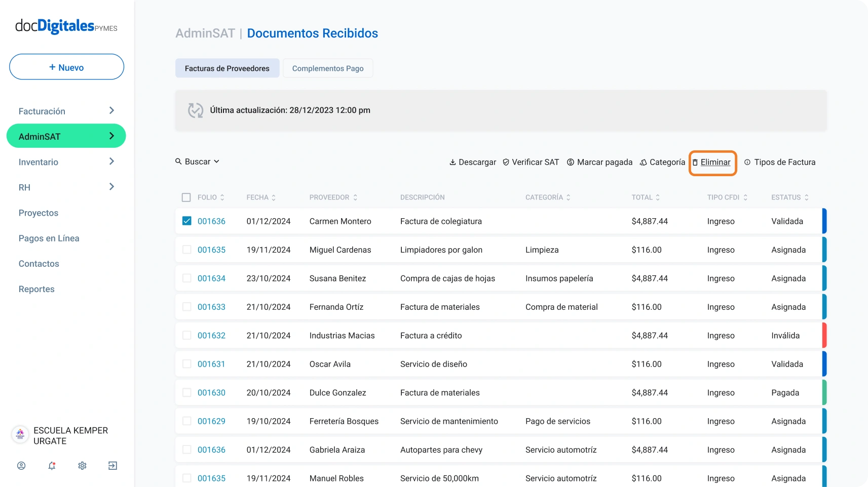Click the dollar coin icon beside Marcar pagada
This screenshot has width=868, height=487.
(x=571, y=163)
